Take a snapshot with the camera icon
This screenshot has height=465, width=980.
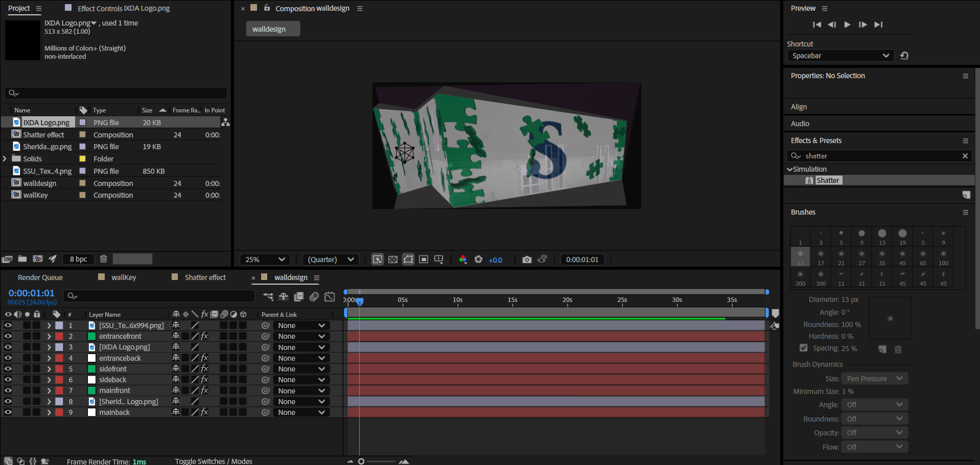tap(527, 260)
